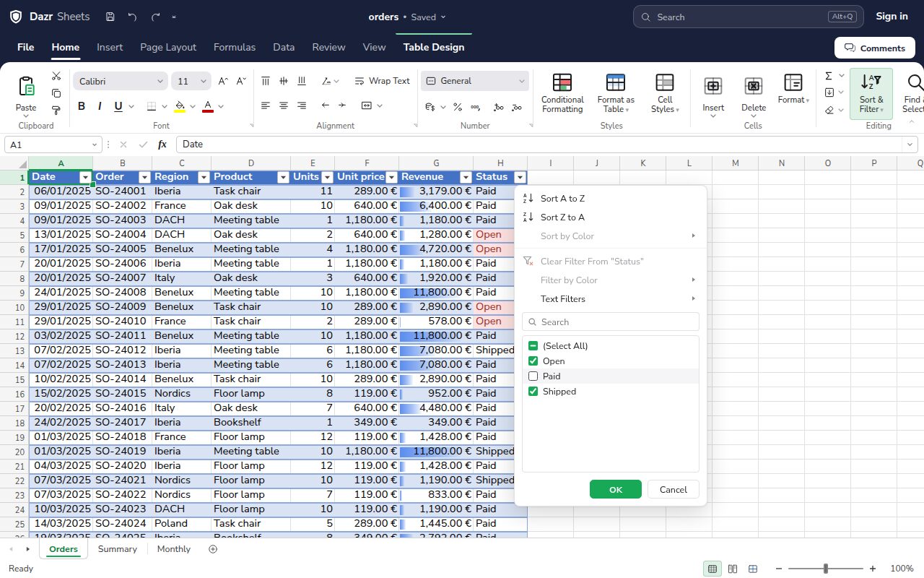Open the Calibri font name dropdown

click(x=121, y=81)
